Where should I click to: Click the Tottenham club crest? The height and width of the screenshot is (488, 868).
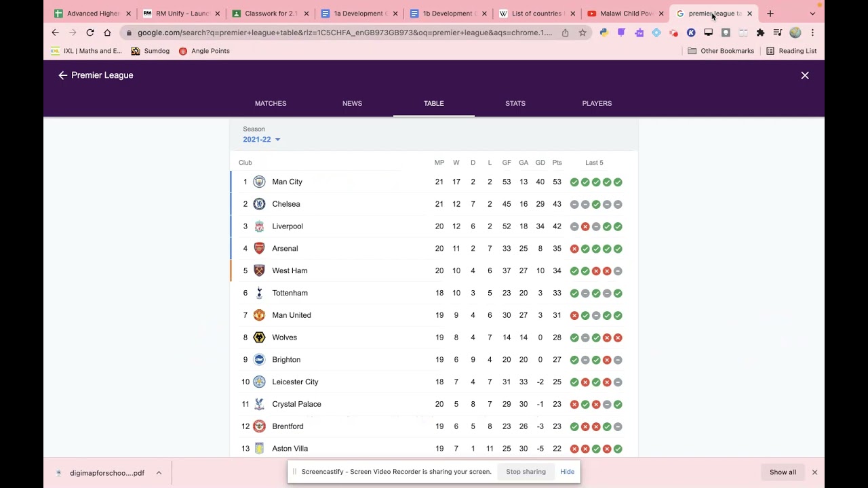click(259, 293)
